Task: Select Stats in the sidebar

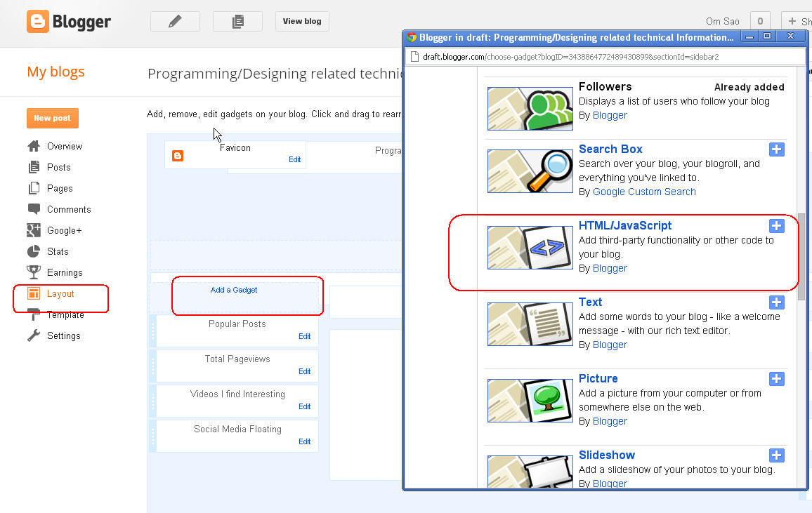Action: [58, 251]
